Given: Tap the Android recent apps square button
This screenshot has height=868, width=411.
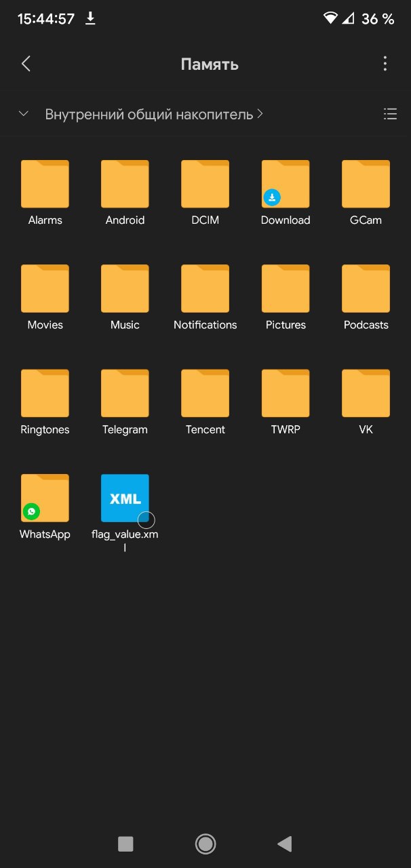Looking at the screenshot, I should point(125,844).
